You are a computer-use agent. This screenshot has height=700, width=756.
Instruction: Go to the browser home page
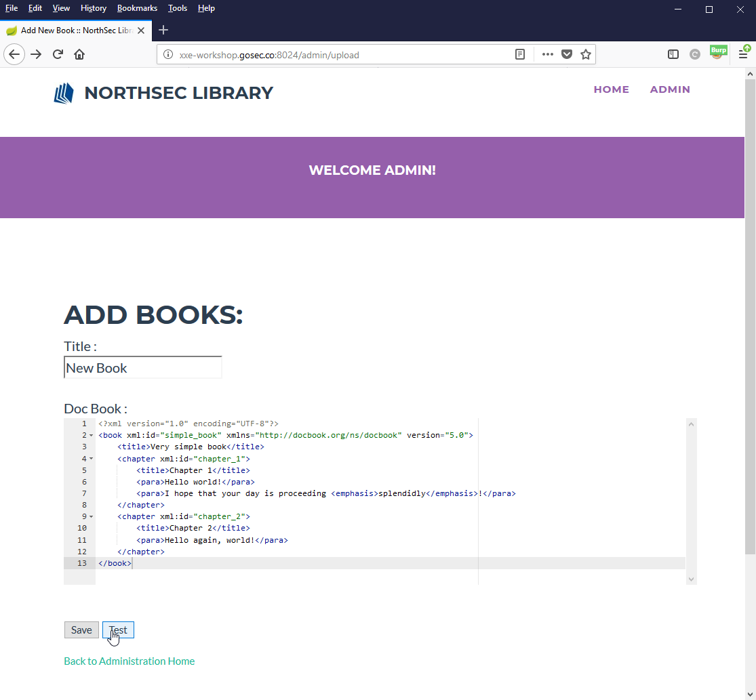(79, 55)
